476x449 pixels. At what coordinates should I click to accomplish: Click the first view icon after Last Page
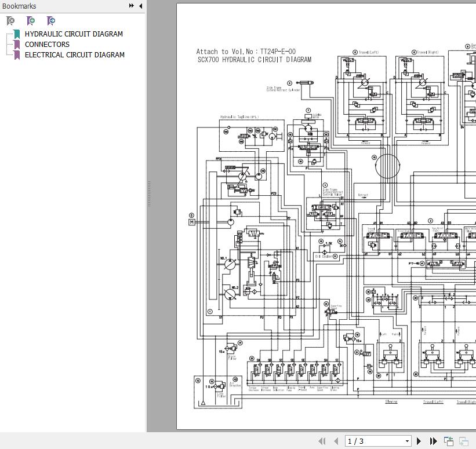(x=448, y=441)
